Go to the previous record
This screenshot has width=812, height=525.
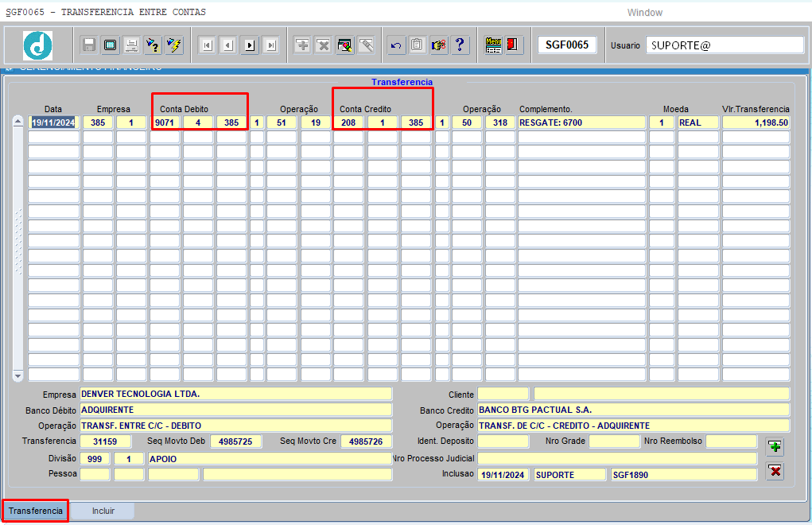[228, 45]
